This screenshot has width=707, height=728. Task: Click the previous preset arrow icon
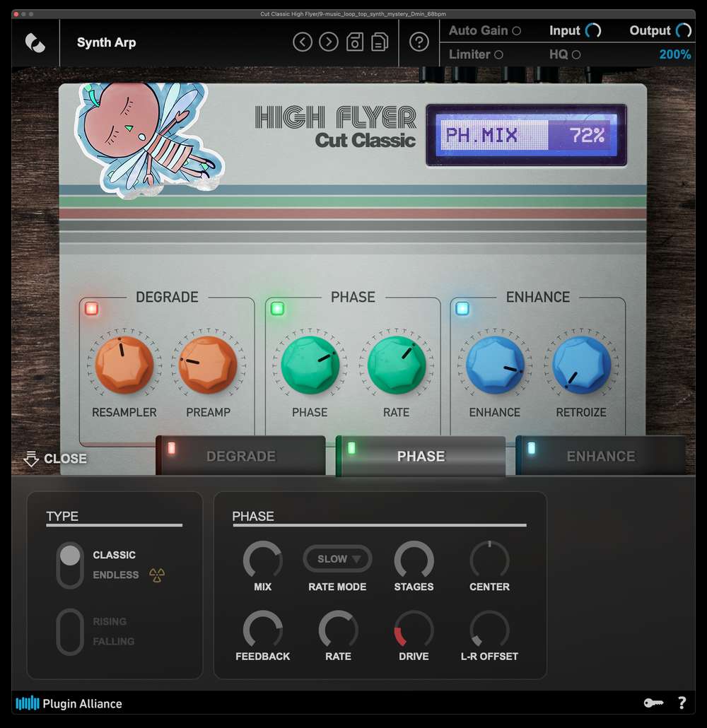tap(303, 42)
